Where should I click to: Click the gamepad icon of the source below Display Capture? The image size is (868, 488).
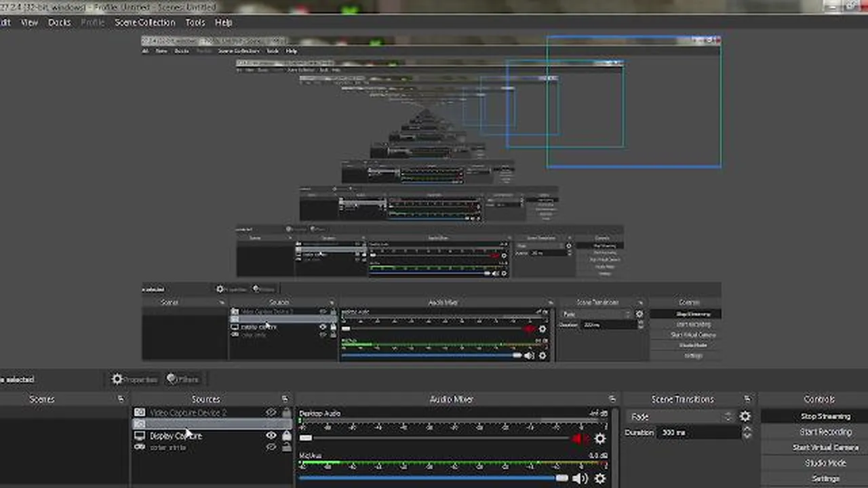139,447
